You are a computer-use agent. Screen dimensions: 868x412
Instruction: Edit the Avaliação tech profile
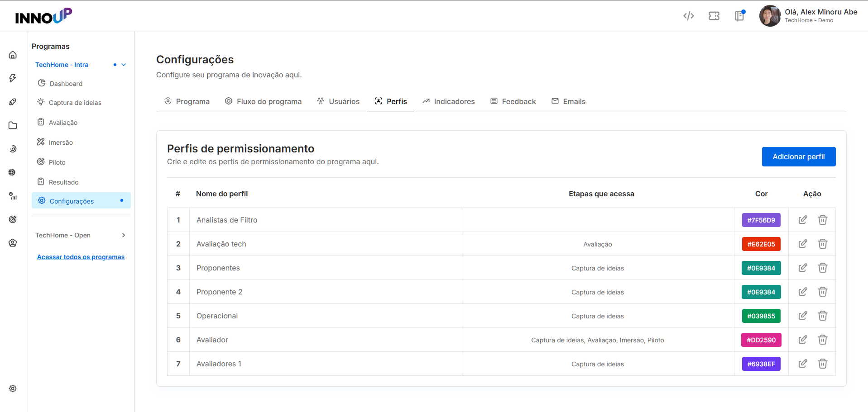click(803, 244)
